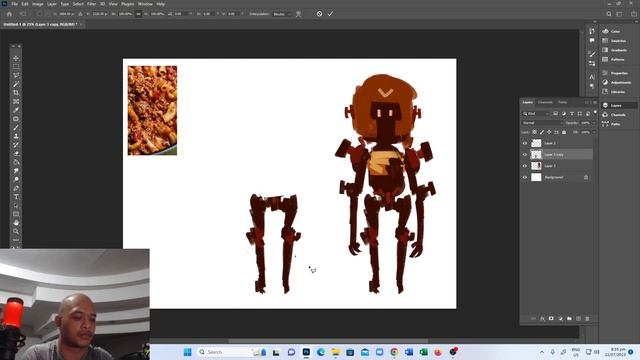The width and height of the screenshot is (640, 360).
Task: Open the Opacity dropdown arrow
Action: pos(593,123)
